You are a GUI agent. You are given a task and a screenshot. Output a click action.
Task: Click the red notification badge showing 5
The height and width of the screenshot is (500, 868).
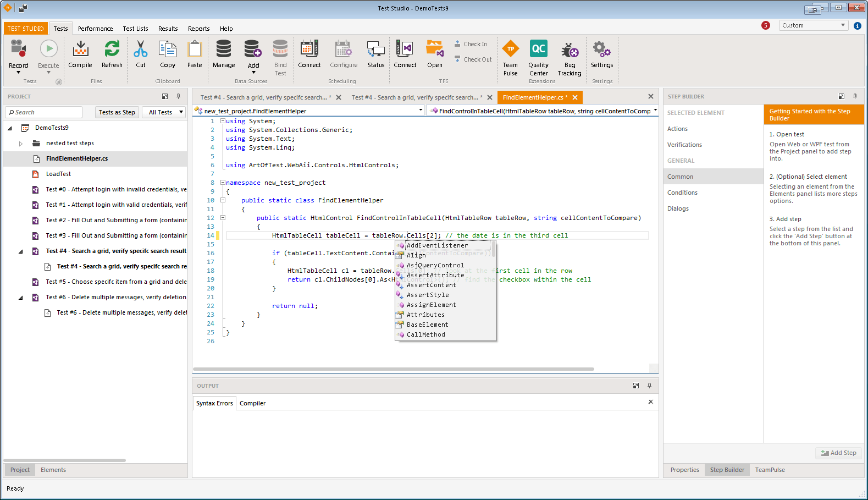(766, 25)
